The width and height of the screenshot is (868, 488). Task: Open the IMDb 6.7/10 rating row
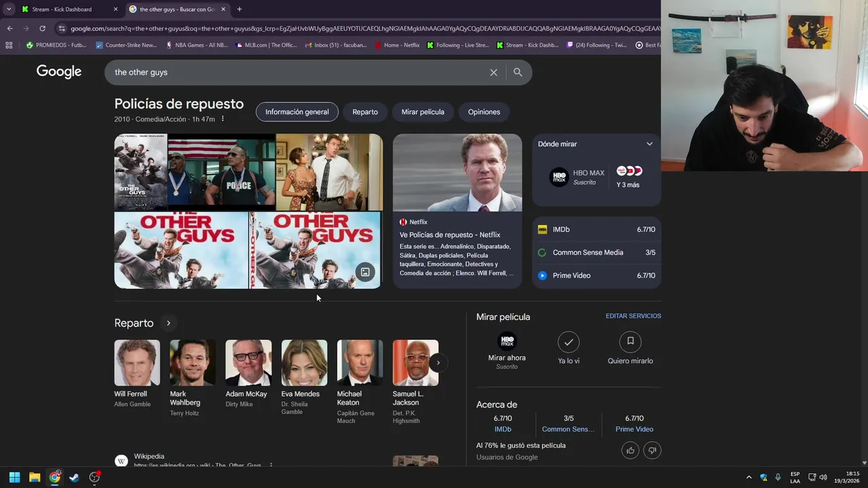(596, 230)
